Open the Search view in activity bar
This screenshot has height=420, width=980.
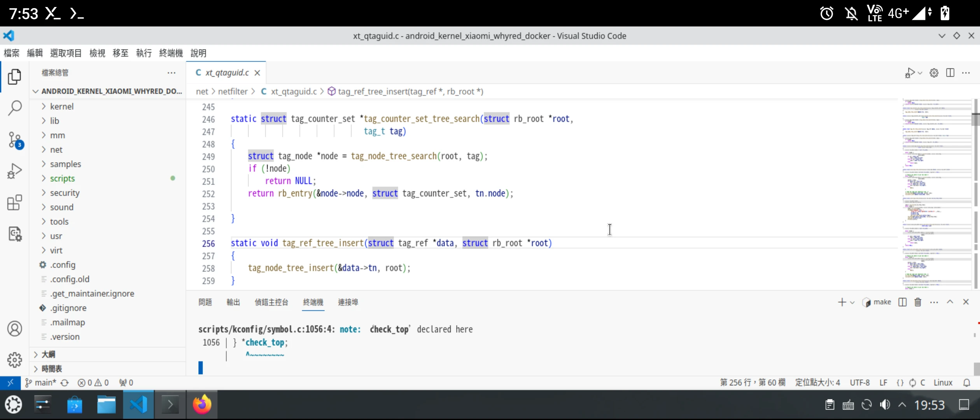point(15,108)
